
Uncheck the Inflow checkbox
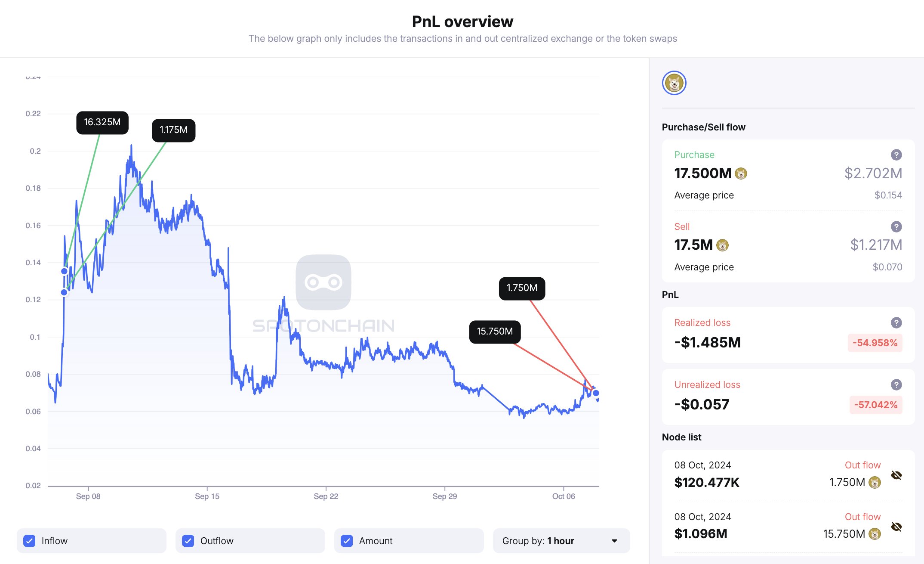[x=30, y=541]
